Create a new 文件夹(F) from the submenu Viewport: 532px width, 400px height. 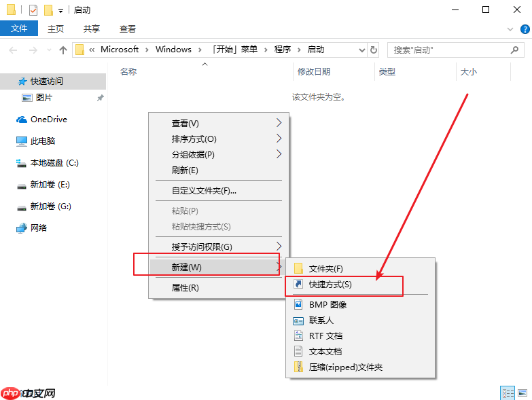(x=360, y=268)
